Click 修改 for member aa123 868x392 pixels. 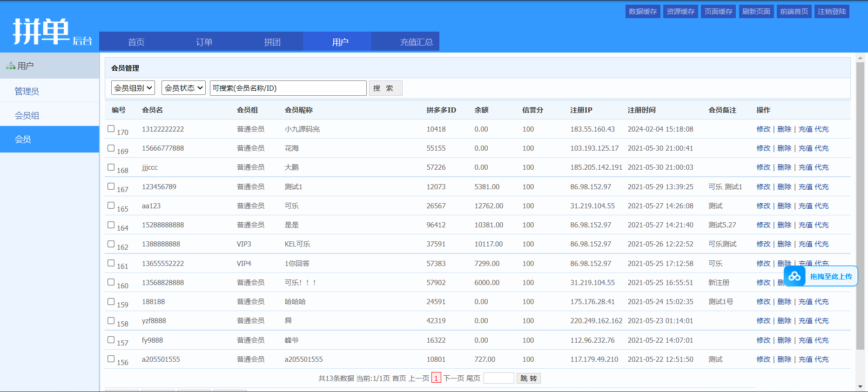coord(763,206)
